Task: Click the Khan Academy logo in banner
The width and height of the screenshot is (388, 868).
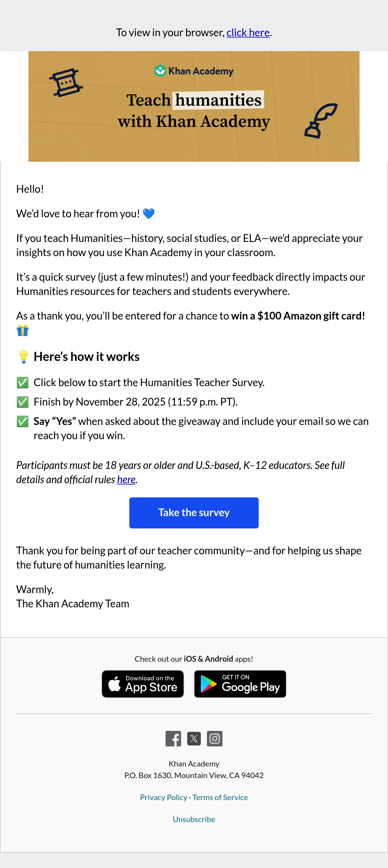Action: 194,71
